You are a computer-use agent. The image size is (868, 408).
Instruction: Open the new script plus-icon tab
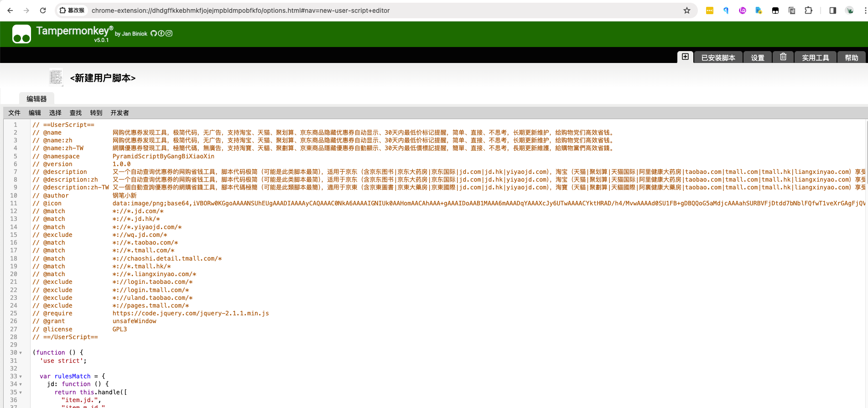685,57
